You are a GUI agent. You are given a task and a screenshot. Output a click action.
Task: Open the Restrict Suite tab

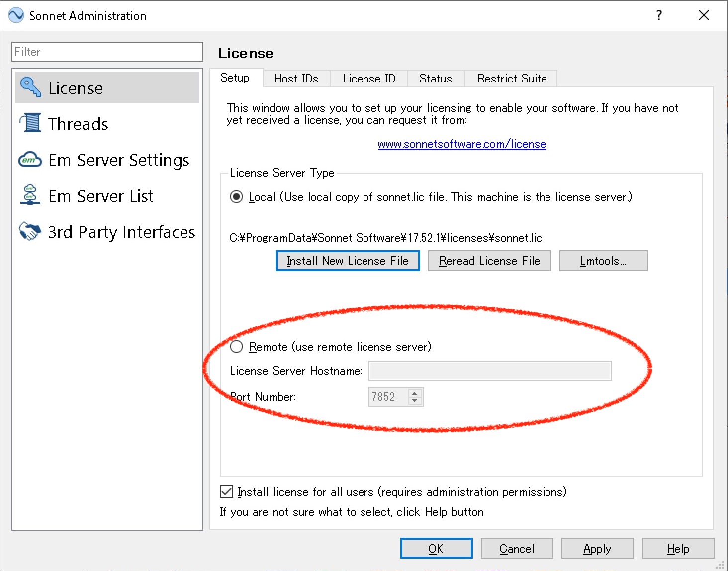(512, 79)
